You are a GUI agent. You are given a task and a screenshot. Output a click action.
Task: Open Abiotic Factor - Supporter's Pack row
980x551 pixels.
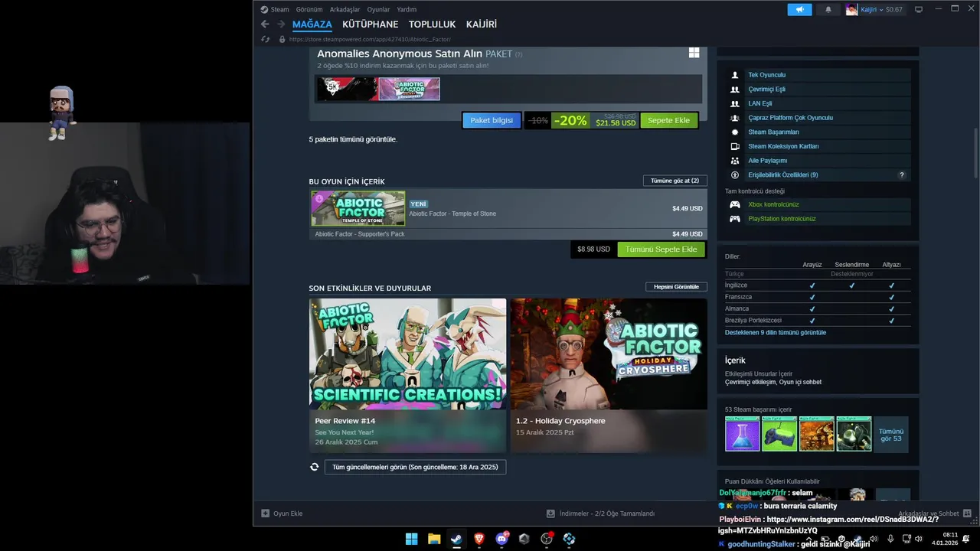click(508, 234)
